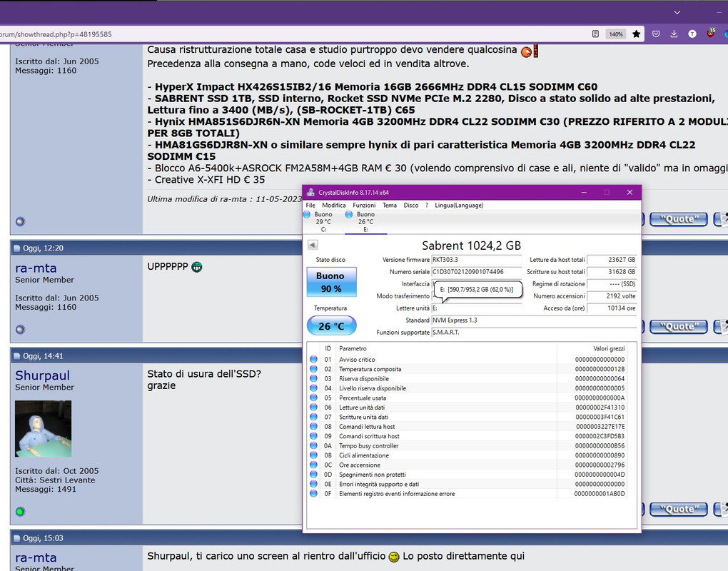Click the post icon beside Oggi, 14:41
728x571 pixels.
(x=17, y=356)
